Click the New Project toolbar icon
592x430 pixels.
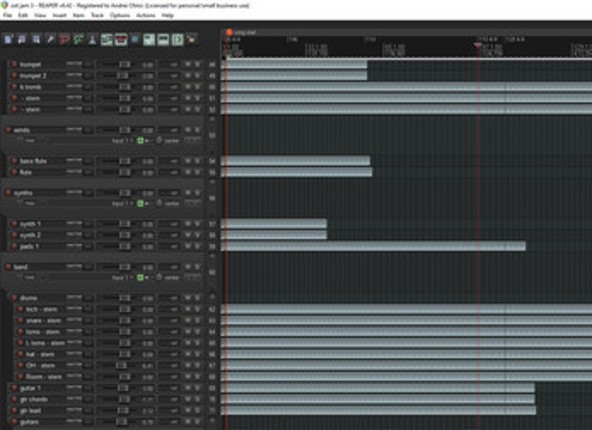pyautogui.click(x=8, y=39)
